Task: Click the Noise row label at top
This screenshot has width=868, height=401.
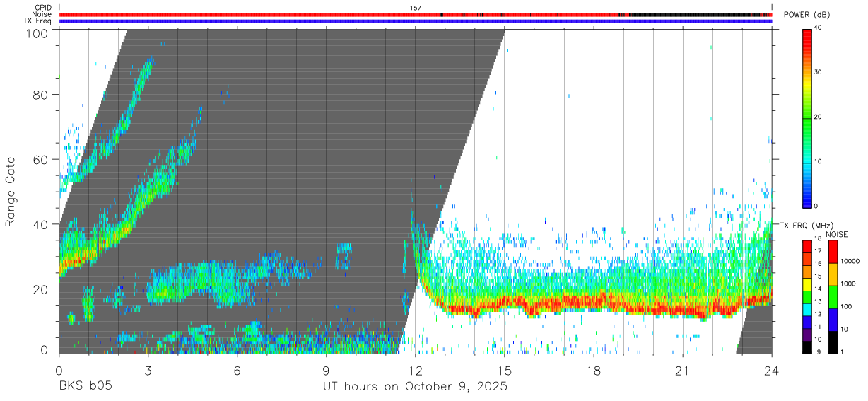Action: [42, 14]
